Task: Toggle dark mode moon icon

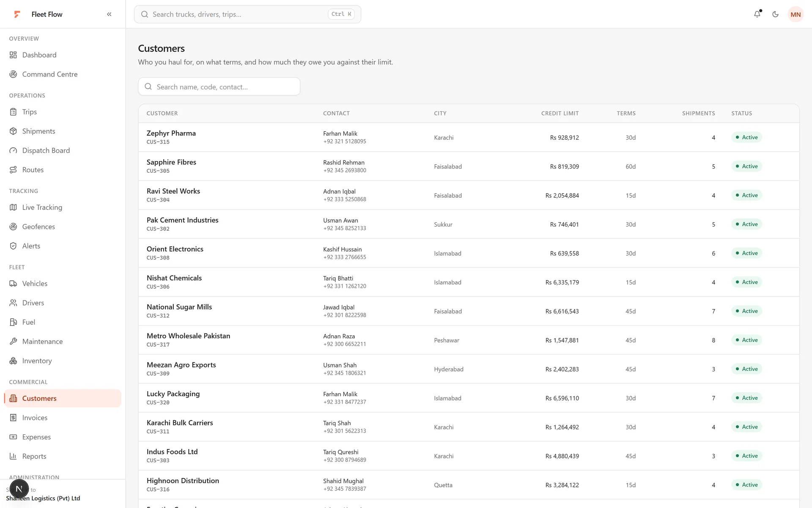Action: click(775, 14)
